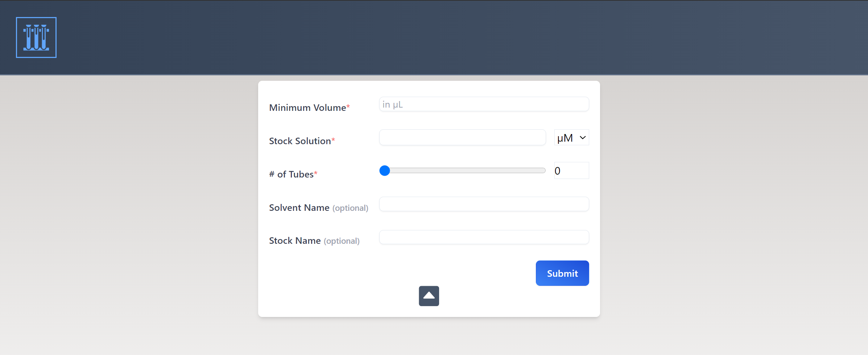Viewport: 868px width, 355px height.
Task: Click the middle of the tubes slider track
Action: click(x=465, y=171)
